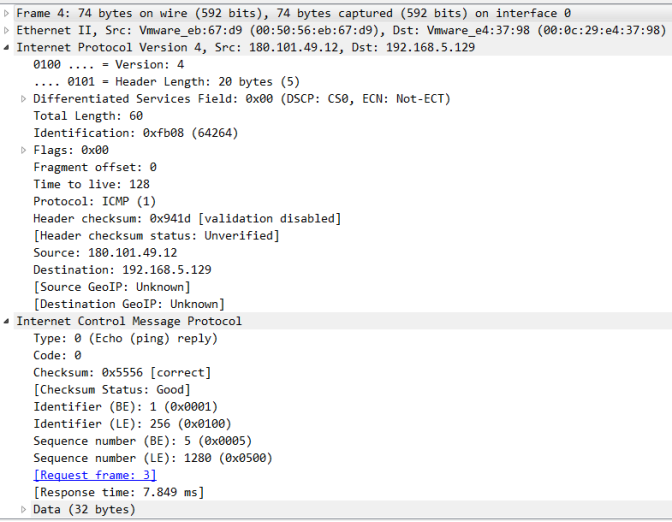Select the Destination: 192.168.5.129 field

point(119,270)
